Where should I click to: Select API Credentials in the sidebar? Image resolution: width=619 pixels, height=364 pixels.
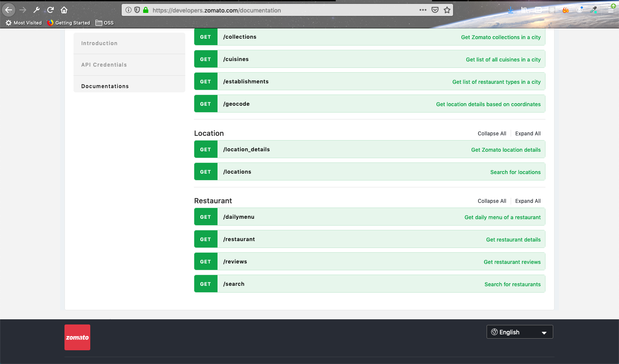click(129, 65)
